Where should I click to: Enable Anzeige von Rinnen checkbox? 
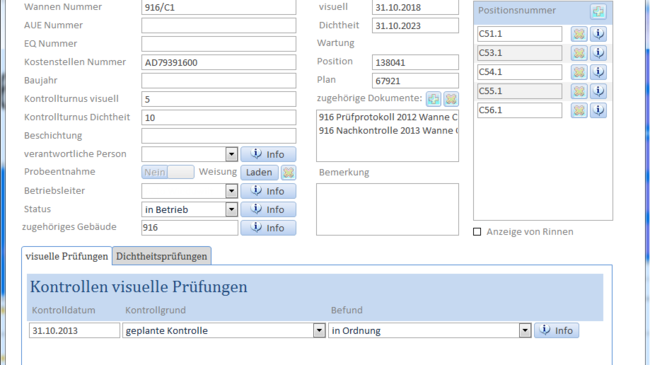477,232
